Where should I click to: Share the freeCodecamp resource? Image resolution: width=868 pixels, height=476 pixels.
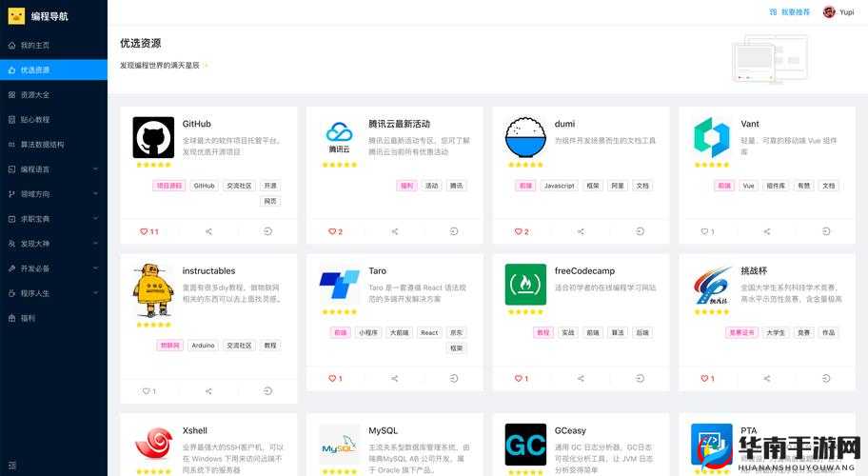pyautogui.click(x=581, y=379)
